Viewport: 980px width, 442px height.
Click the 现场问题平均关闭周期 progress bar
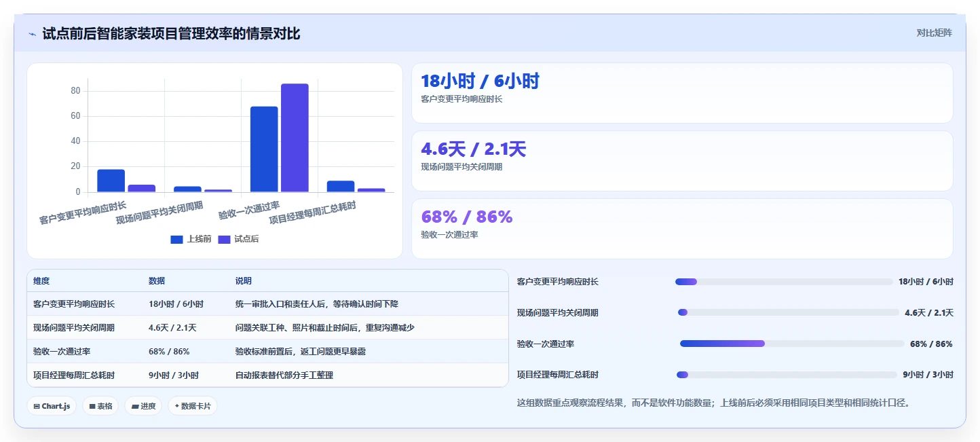tap(789, 312)
